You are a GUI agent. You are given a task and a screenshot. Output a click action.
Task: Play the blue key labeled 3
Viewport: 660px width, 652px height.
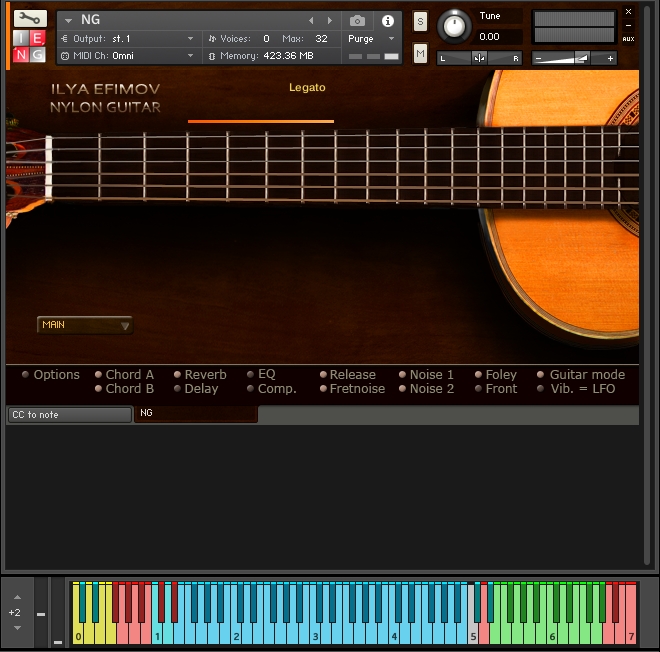pyautogui.click(x=315, y=633)
